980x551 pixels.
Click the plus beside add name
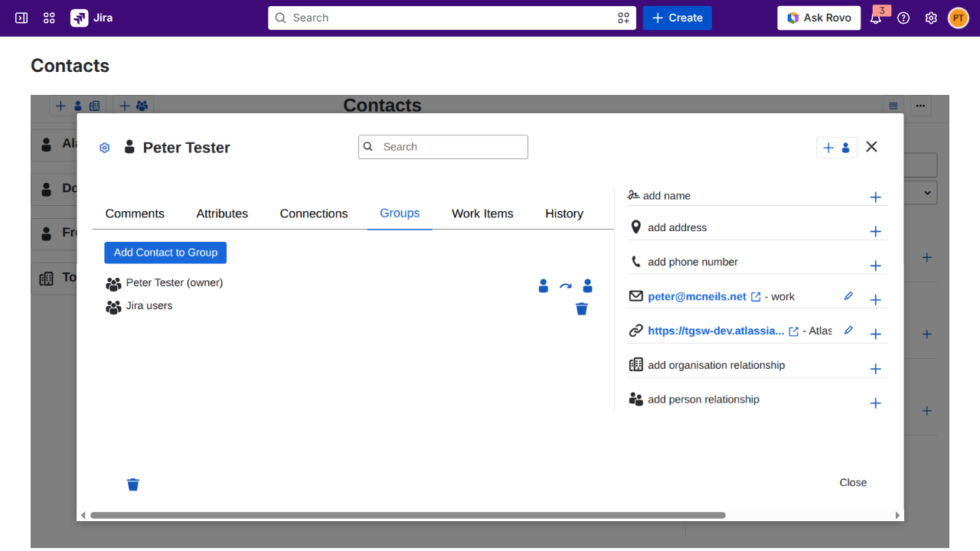[876, 197]
